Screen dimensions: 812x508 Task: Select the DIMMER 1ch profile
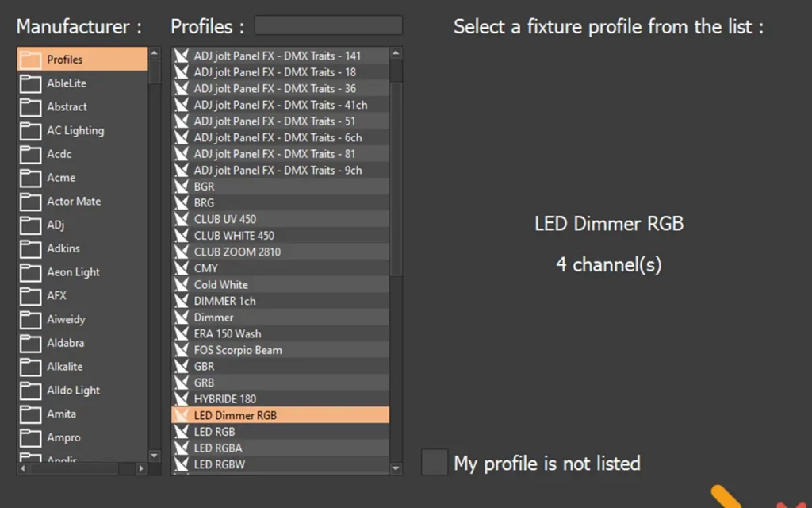pos(224,301)
